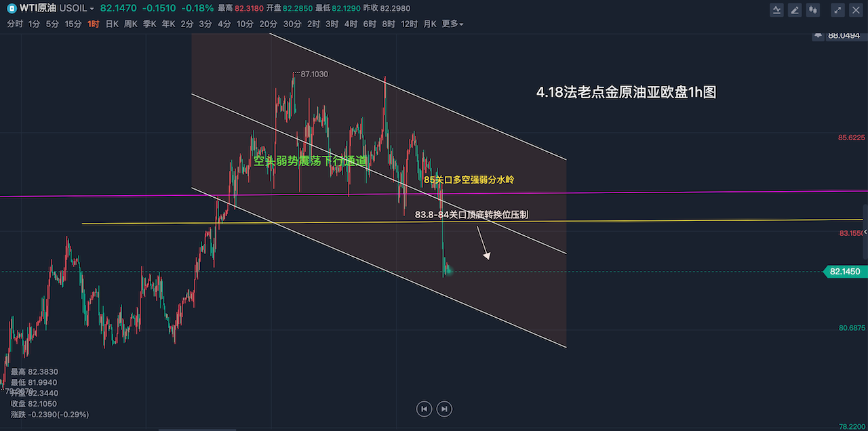Click the alert bell beside 88.0494
Screen dimensions: 868x431
(818, 35)
